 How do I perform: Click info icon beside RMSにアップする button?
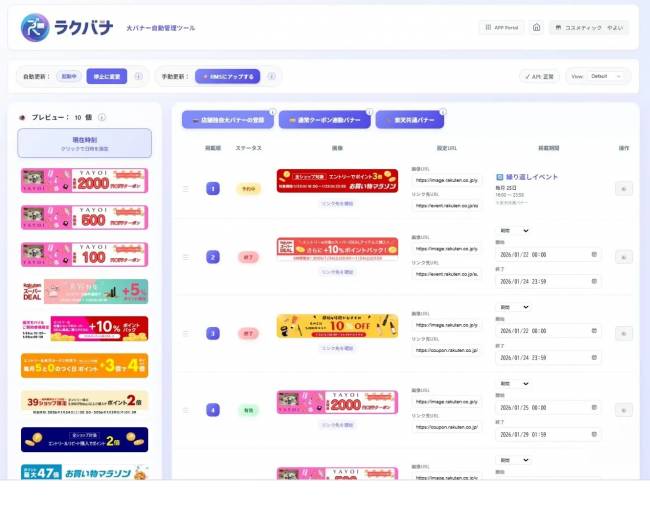coord(273,76)
